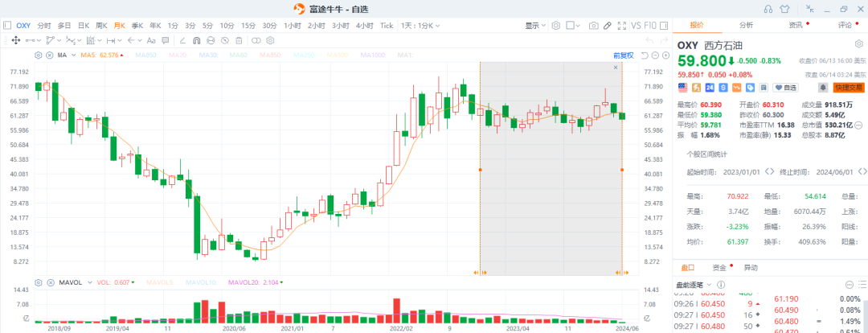Screen dimensions: 868x333
Task: Select the 周K weekly chart period
Action: point(101,26)
